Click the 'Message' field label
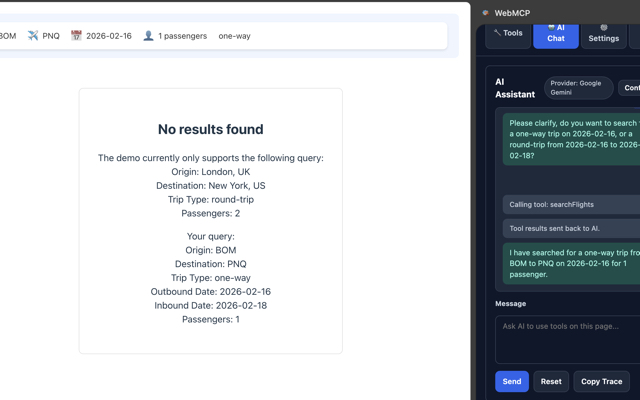 (511, 304)
